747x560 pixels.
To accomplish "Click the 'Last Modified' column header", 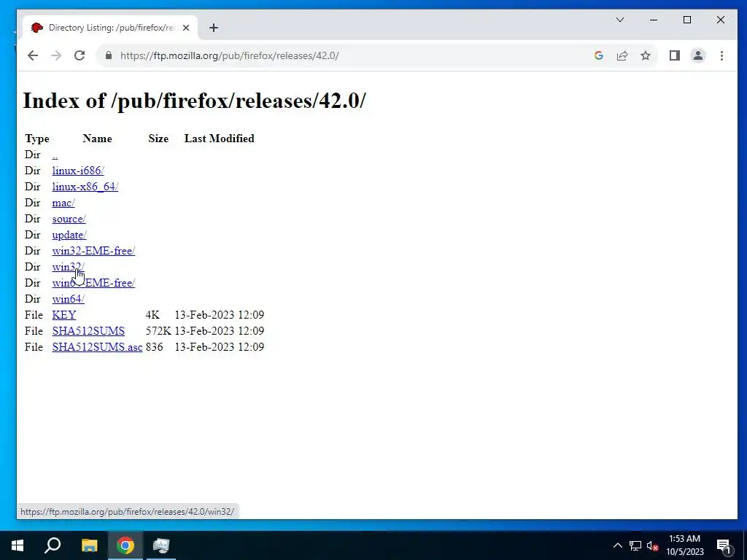I will [220, 139].
